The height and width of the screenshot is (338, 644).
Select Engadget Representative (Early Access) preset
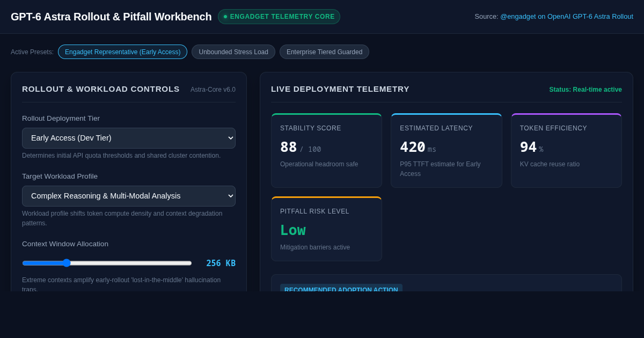[x=122, y=52]
